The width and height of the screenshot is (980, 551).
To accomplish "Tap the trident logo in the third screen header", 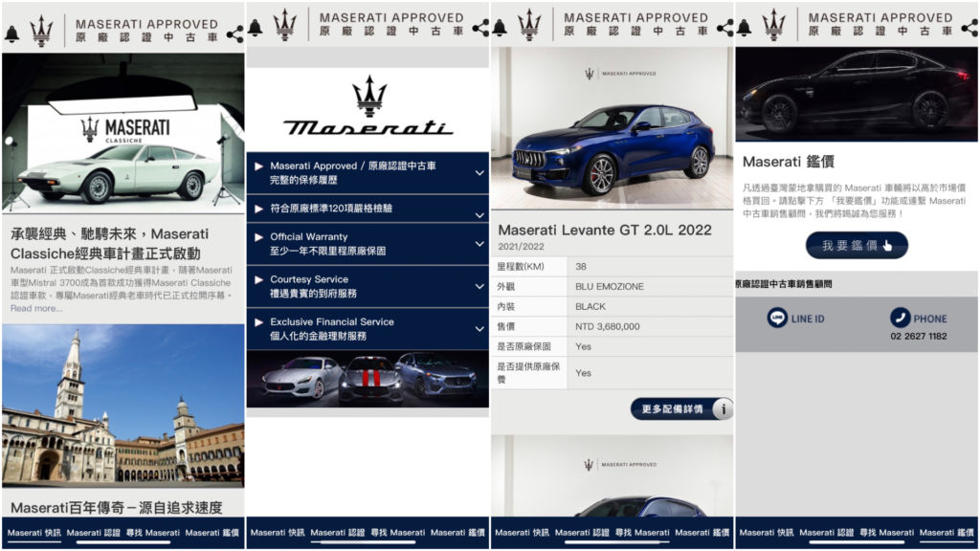I will click(529, 25).
